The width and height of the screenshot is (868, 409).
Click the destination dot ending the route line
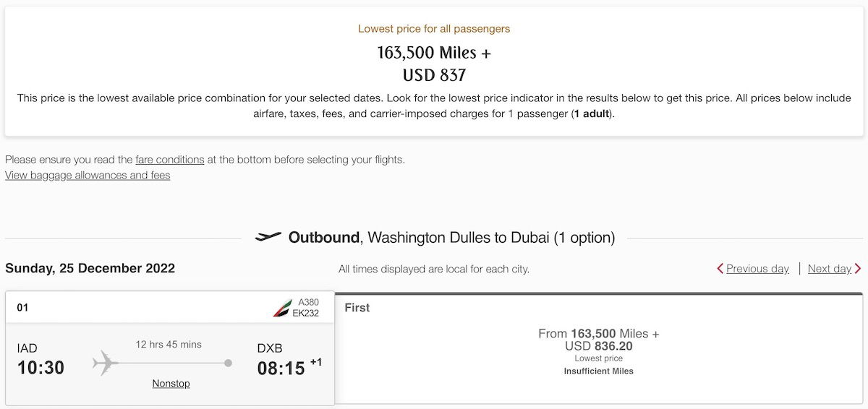coord(229,363)
